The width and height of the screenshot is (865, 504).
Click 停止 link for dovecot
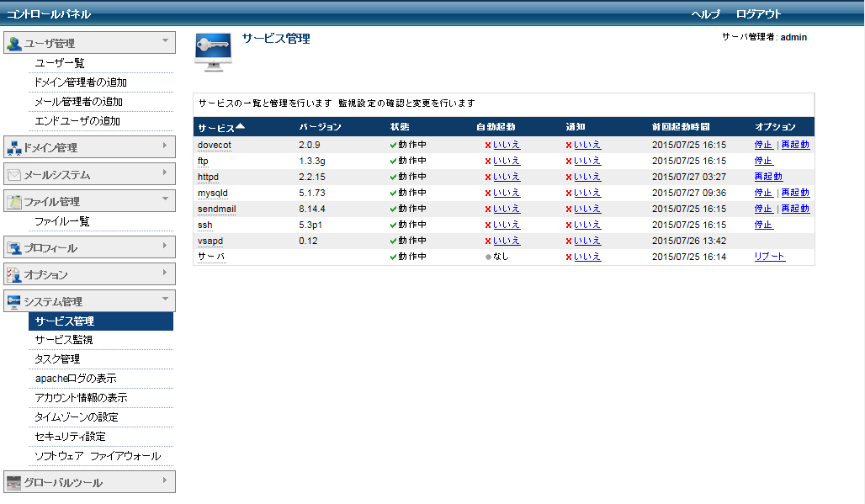click(763, 145)
